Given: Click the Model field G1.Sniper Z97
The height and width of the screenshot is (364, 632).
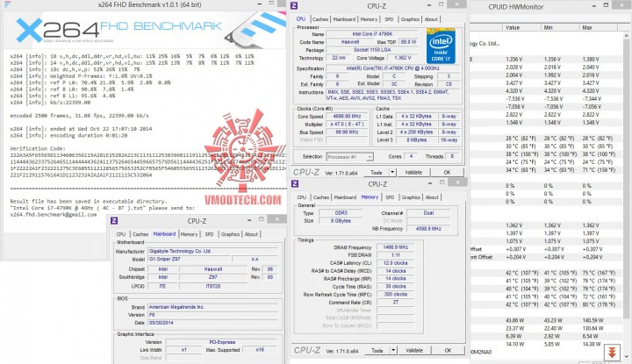Looking at the screenshot, I should (189, 259).
